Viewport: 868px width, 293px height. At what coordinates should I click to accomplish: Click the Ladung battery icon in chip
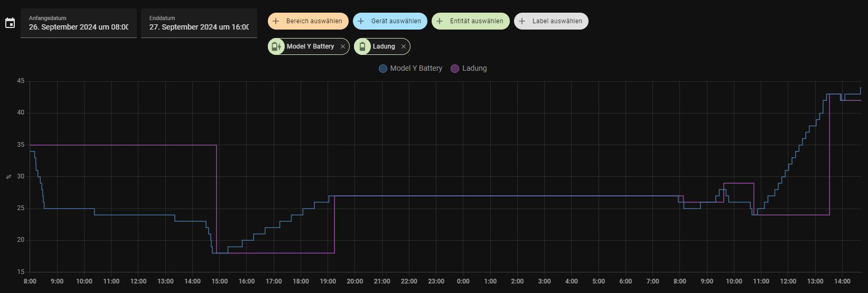362,46
